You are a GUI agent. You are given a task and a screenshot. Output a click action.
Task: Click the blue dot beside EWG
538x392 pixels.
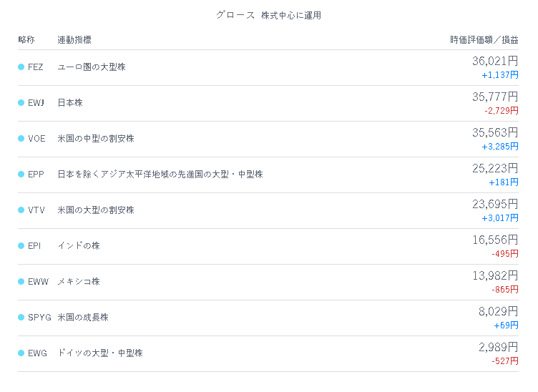[x=21, y=353]
